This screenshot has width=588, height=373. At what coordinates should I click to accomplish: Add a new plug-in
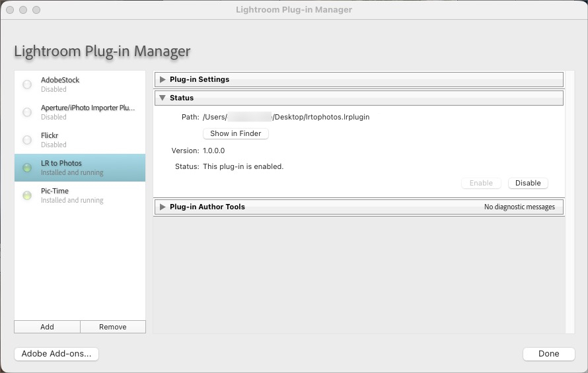pyautogui.click(x=48, y=327)
